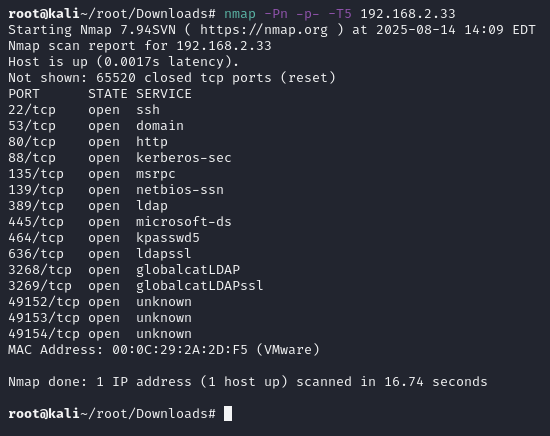Click the 49152/tcp unknown port line
Screen dimensions: 550x436
coord(100,302)
